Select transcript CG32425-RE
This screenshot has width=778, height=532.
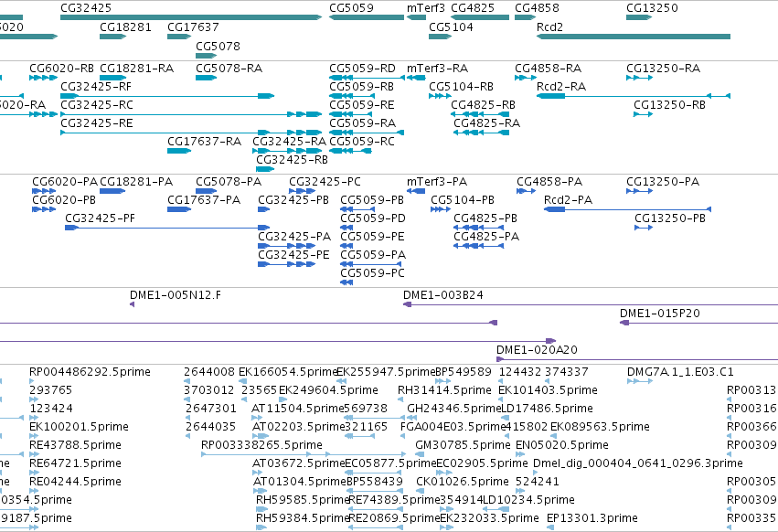click(191, 133)
